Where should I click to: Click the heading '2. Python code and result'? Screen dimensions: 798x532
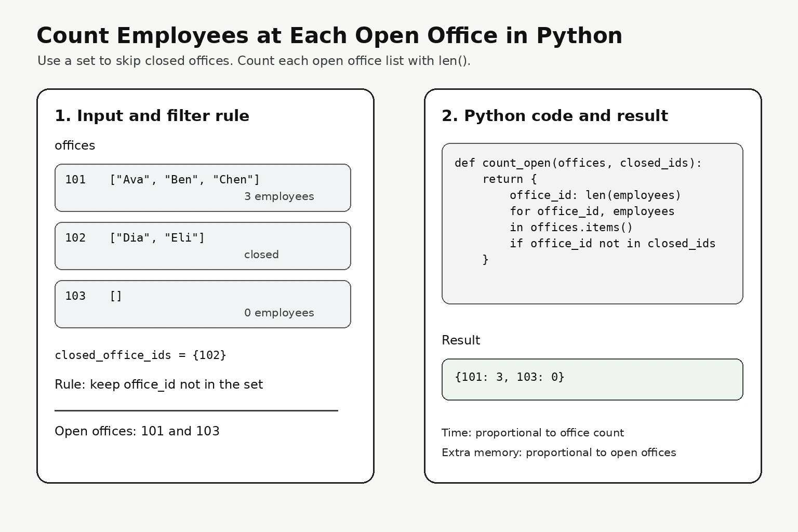(x=555, y=116)
